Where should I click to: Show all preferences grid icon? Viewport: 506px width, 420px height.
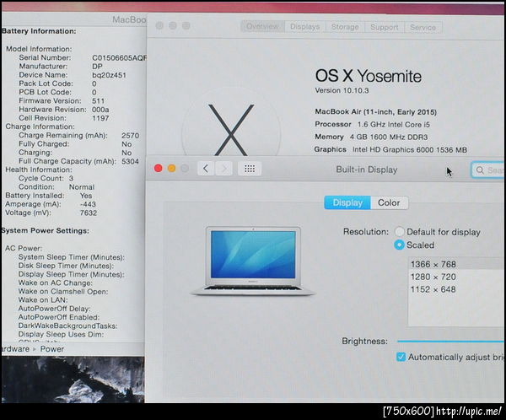[250, 169]
